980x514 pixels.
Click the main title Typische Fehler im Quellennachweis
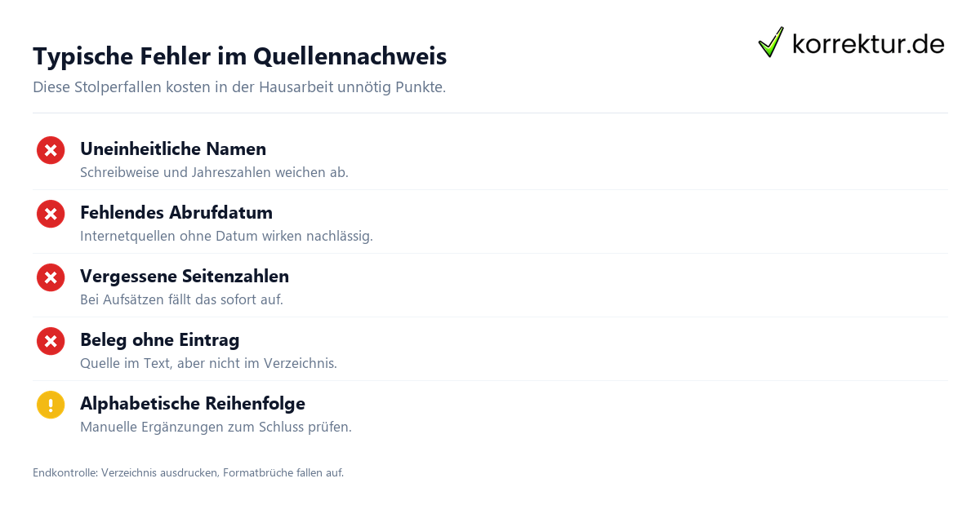point(239,56)
